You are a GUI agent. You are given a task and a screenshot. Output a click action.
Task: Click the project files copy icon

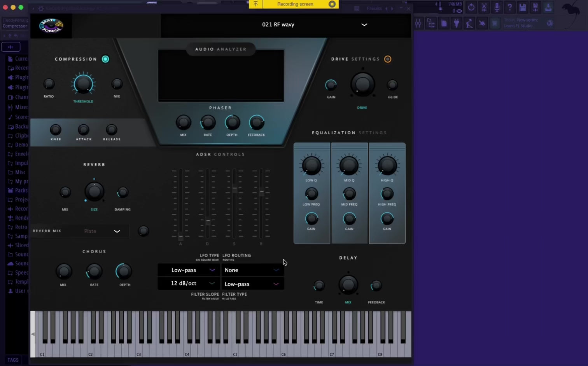tap(444, 23)
